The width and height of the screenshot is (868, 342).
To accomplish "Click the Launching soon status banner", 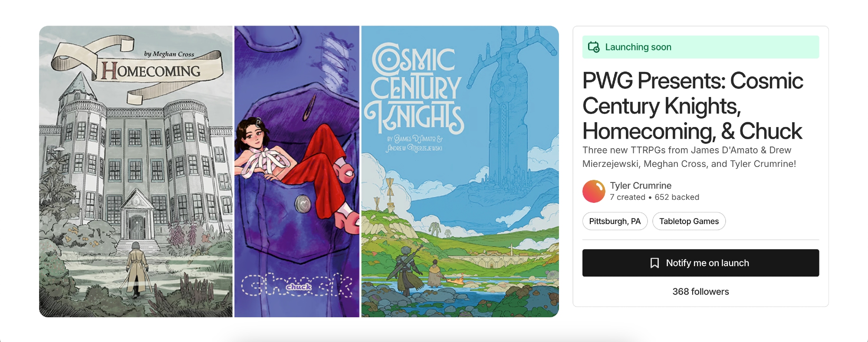I will [x=700, y=47].
